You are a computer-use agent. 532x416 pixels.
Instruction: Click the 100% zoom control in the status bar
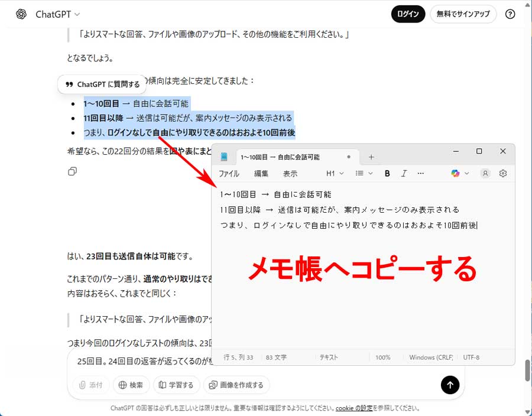pyautogui.click(x=383, y=357)
